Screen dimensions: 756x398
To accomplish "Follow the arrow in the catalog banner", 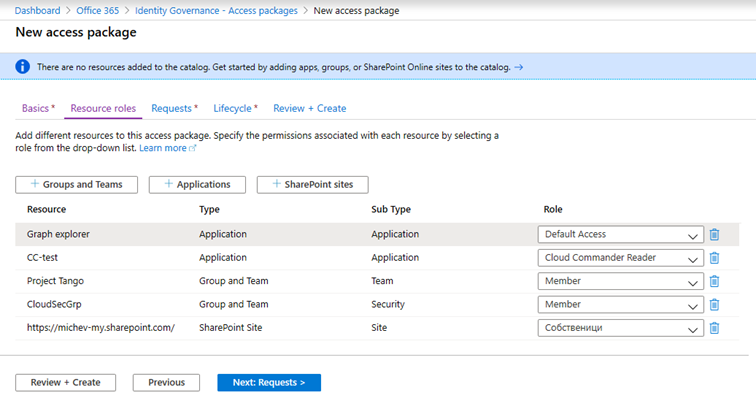I will click(x=518, y=67).
